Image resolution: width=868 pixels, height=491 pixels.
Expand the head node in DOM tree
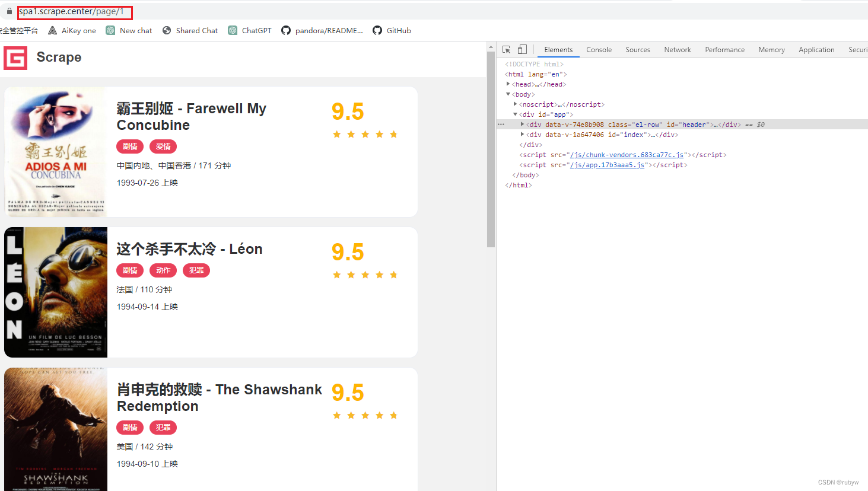pos(508,84)
